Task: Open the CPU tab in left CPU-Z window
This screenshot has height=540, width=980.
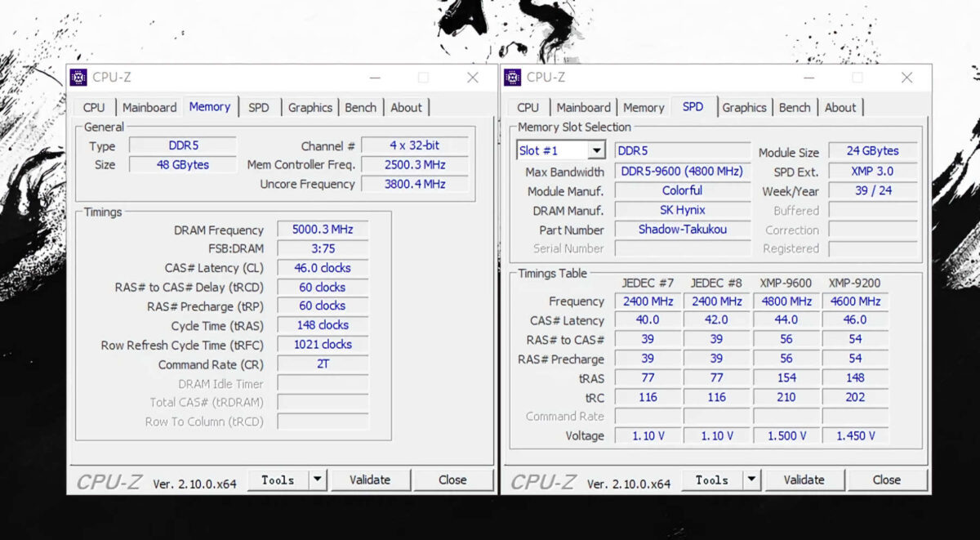Action: [94, 107]
